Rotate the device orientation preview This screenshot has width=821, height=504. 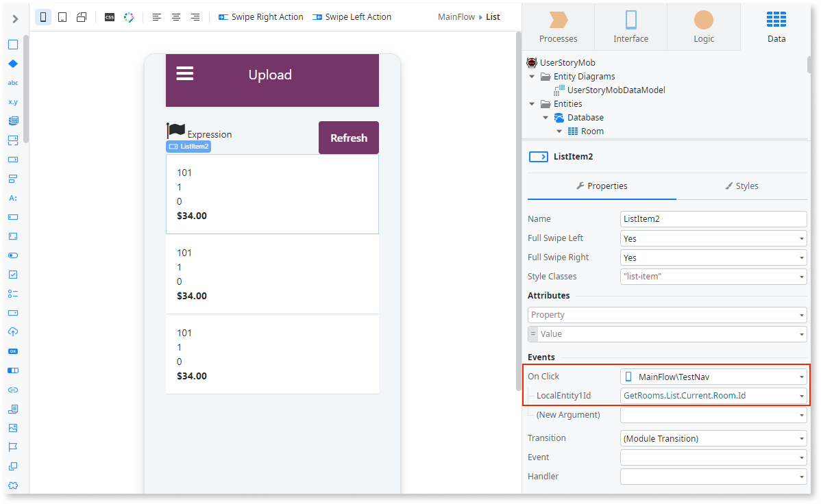tap(82, 16)
